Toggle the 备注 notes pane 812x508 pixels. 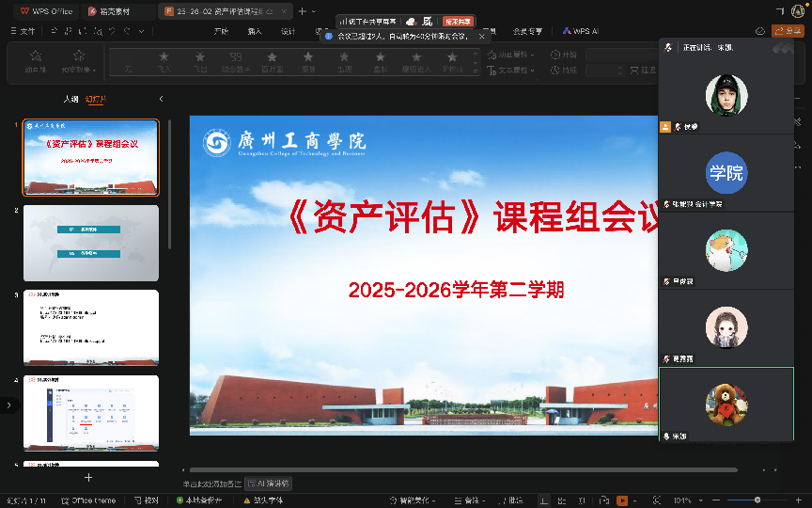[466, 500]
